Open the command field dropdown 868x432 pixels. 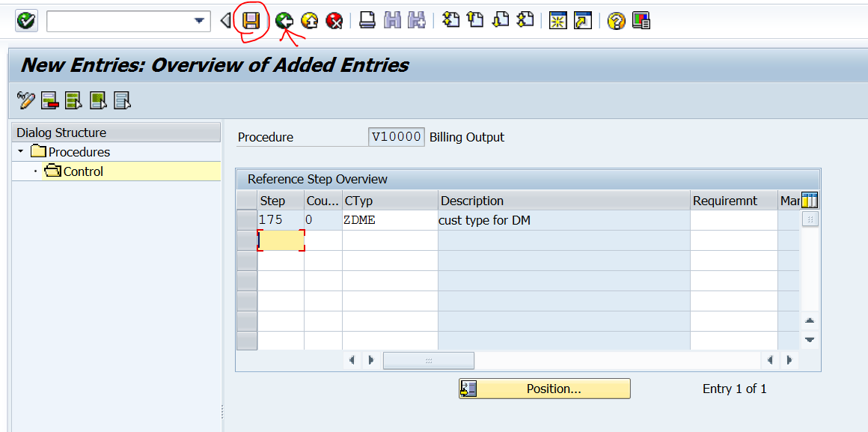[x=199, y=20]
